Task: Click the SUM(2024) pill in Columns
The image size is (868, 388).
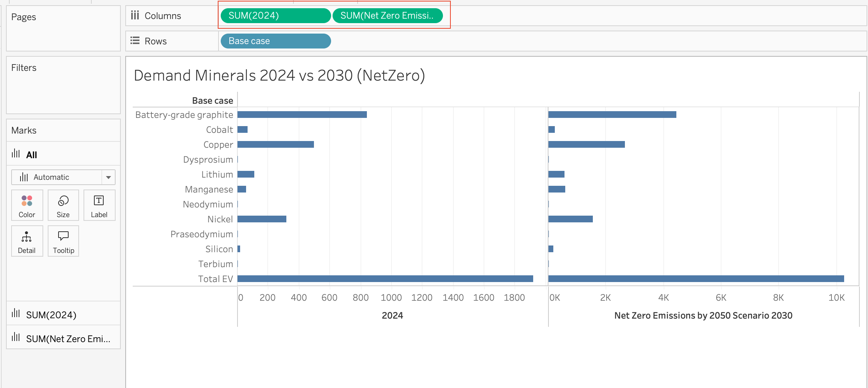Action: point(276,16)
